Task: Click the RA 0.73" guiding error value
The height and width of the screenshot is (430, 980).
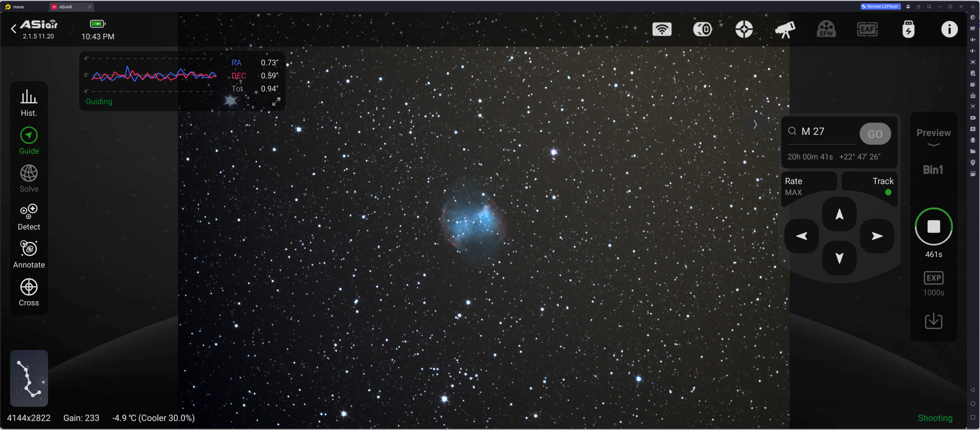Action: coord(269,63)
